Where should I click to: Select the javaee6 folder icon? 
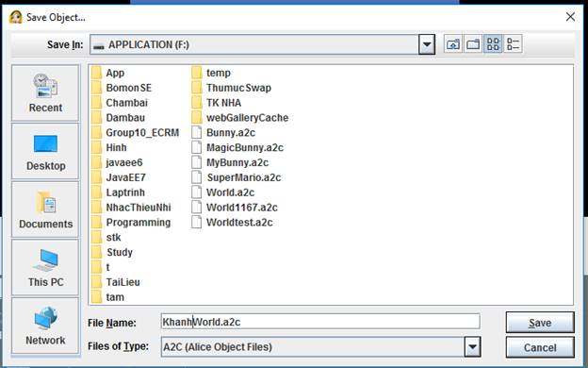click(x=97, y=162)
